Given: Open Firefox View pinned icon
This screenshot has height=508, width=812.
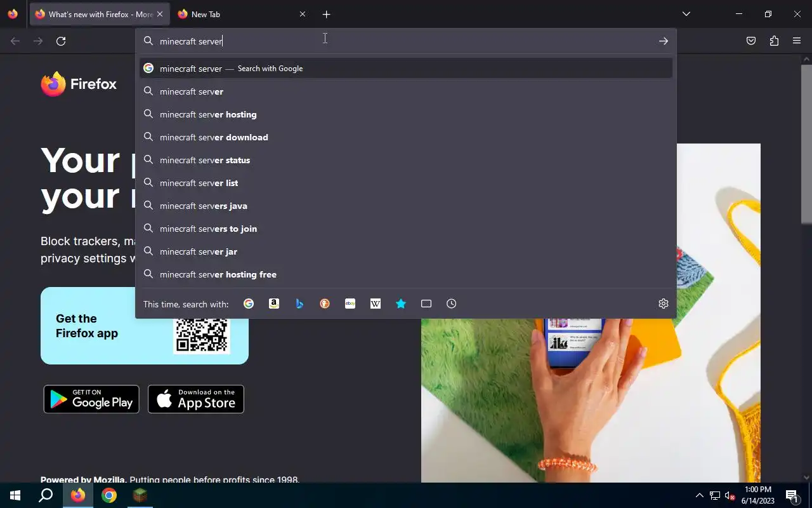Looking at the screenshot, I should 13,14.
